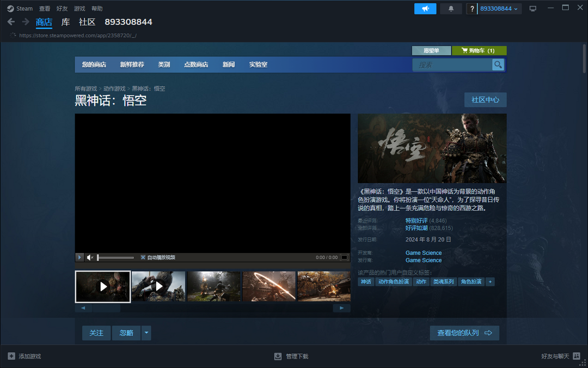
Task: Enter Big Picture mode via monitor icon
Action: pos(533,9)
